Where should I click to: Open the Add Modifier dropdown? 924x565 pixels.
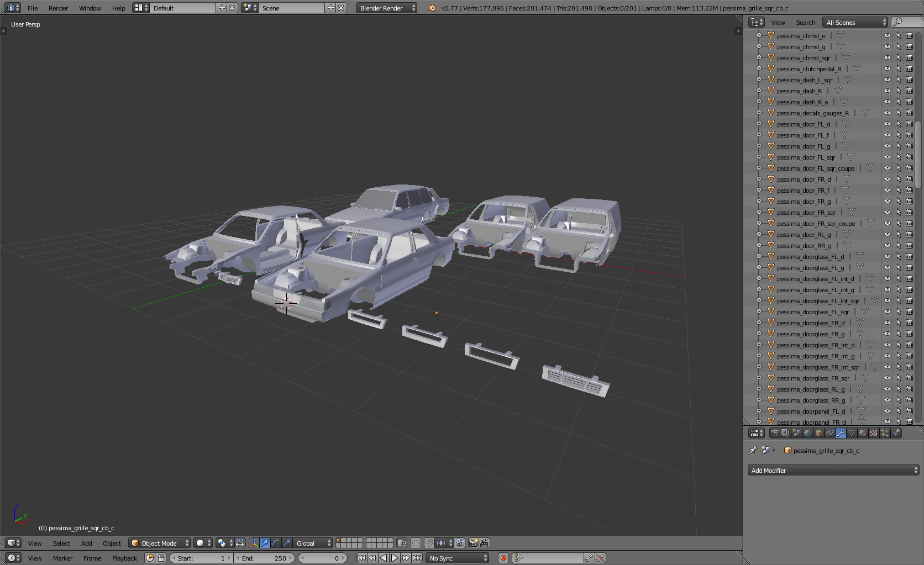coord(833,471)
